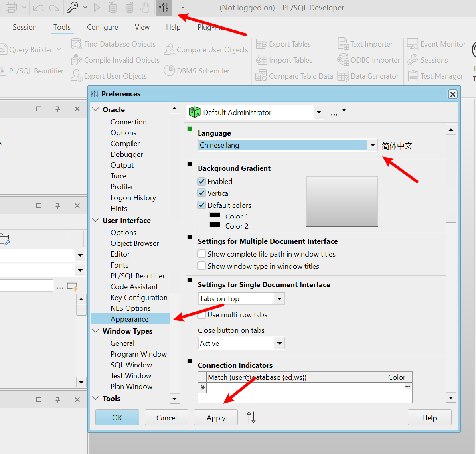Screen dimensions: 476x454
Task: Click the Rollback database icon
Action: point(129,8)
